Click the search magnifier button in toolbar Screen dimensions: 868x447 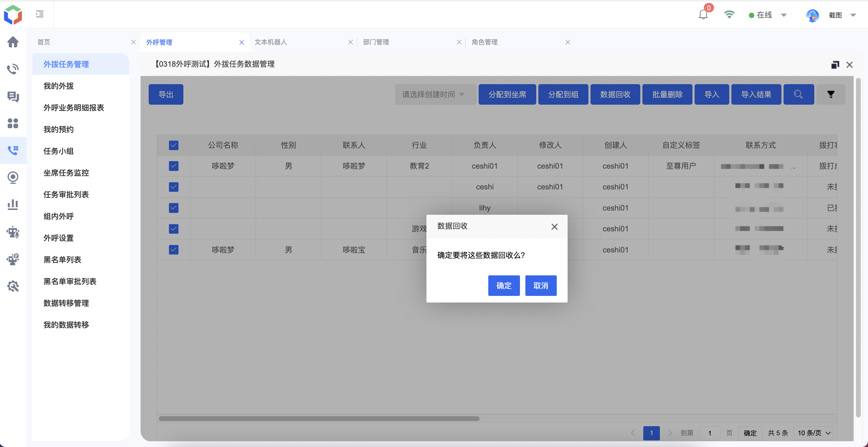point(799,94)
